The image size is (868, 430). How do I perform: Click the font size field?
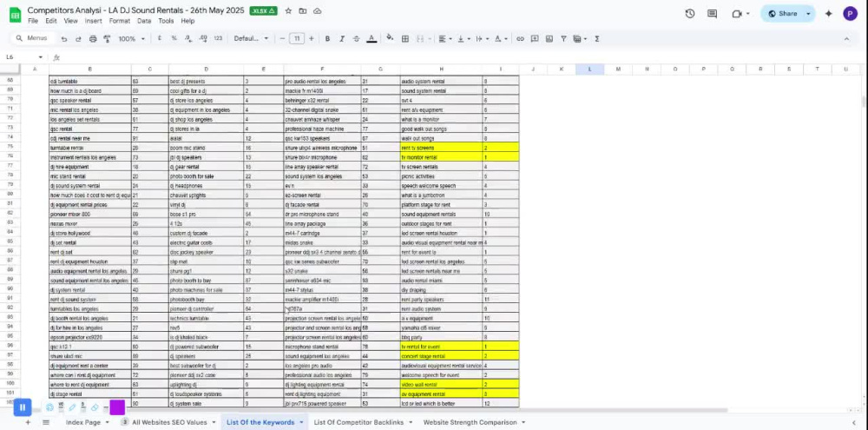coord(297,39)
